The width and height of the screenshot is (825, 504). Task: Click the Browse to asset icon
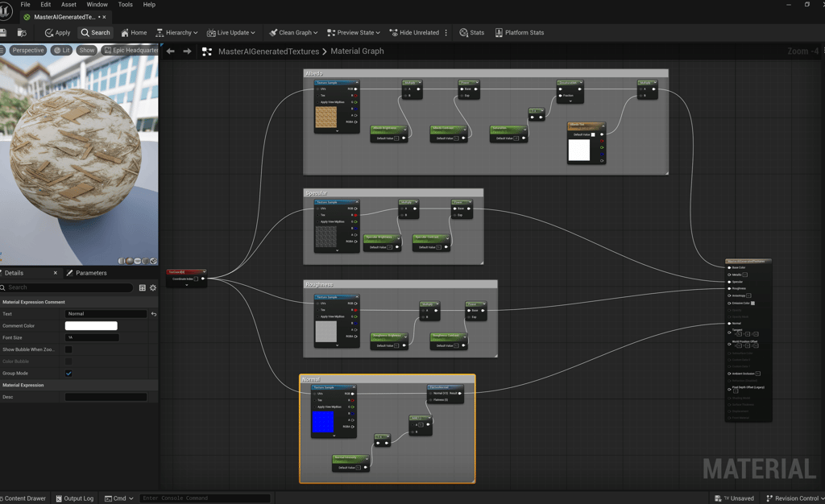click(x=22, y=33)
